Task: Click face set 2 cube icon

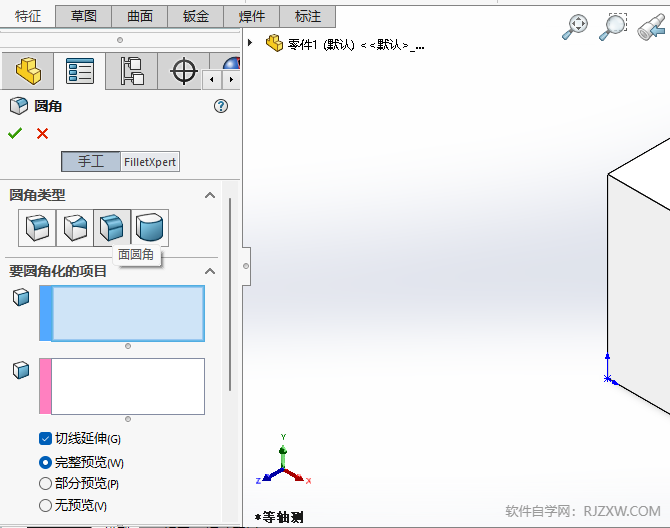Action: pos(21,370)
